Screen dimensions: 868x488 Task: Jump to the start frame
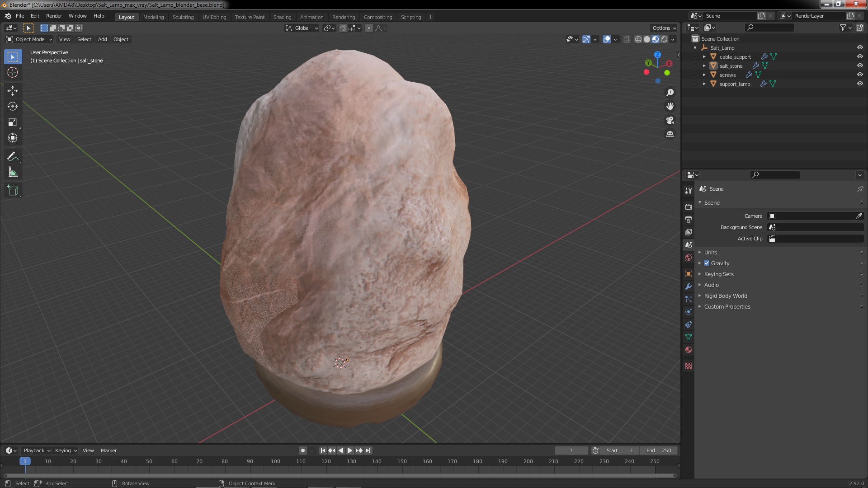click(x=323, y=450)
